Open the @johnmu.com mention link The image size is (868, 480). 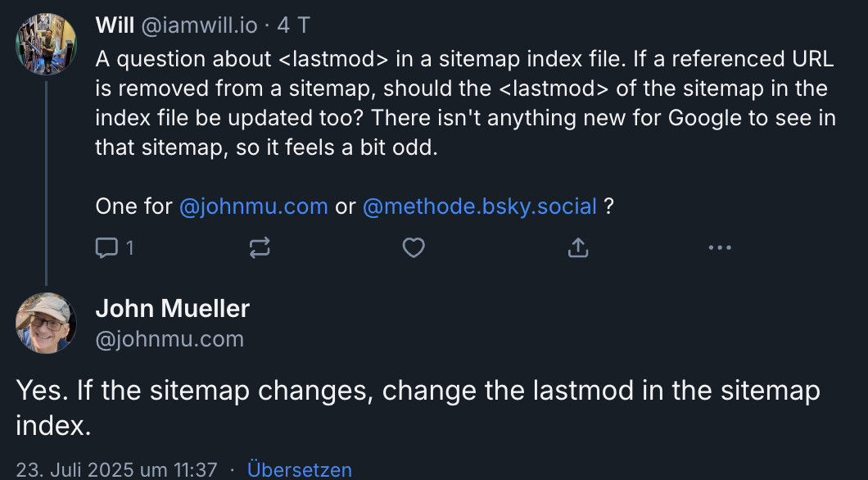point(254,206)
